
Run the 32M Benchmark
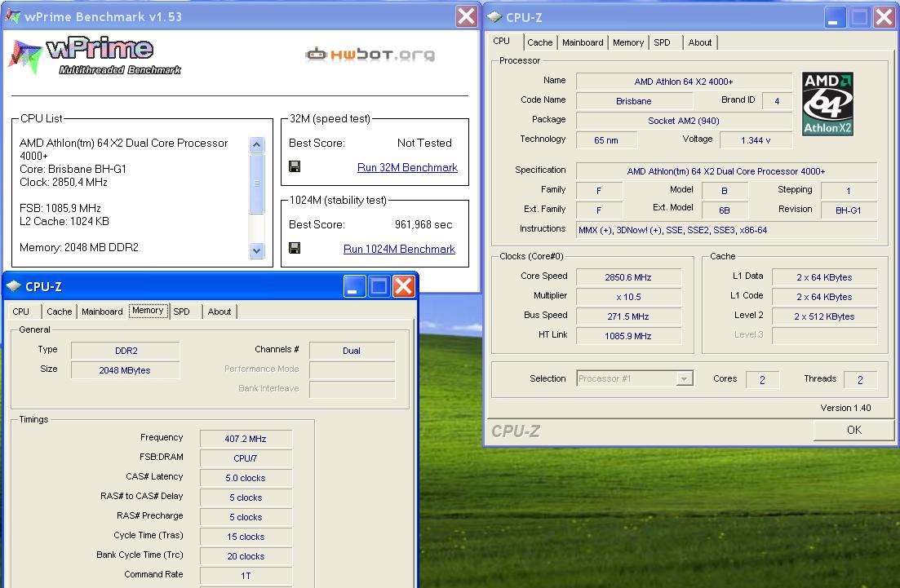407,167
